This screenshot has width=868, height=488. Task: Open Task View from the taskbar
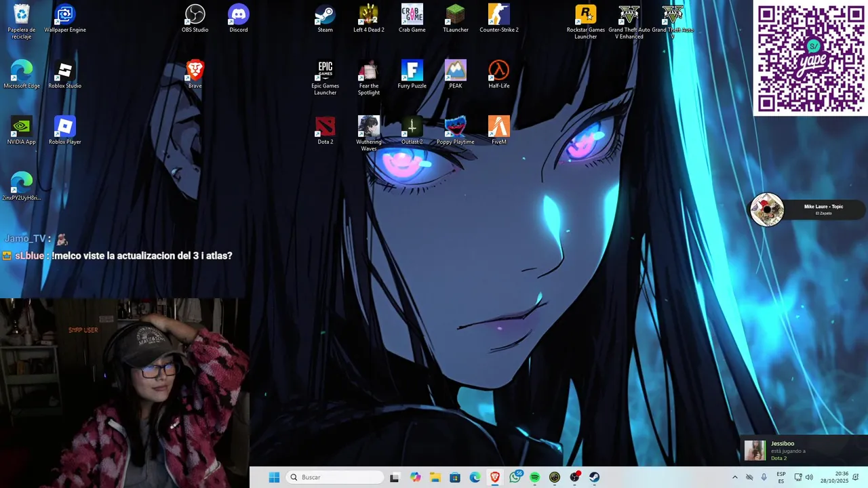(395, 477)
